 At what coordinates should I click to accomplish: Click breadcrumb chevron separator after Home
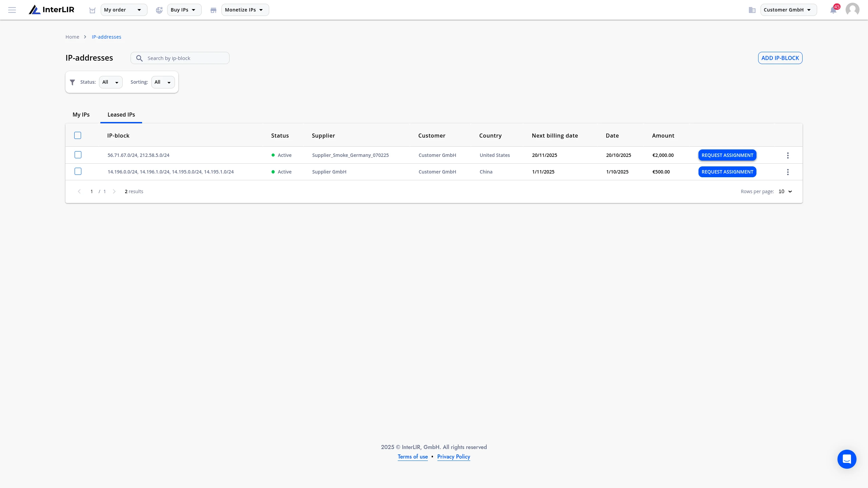tap(85, 37)
